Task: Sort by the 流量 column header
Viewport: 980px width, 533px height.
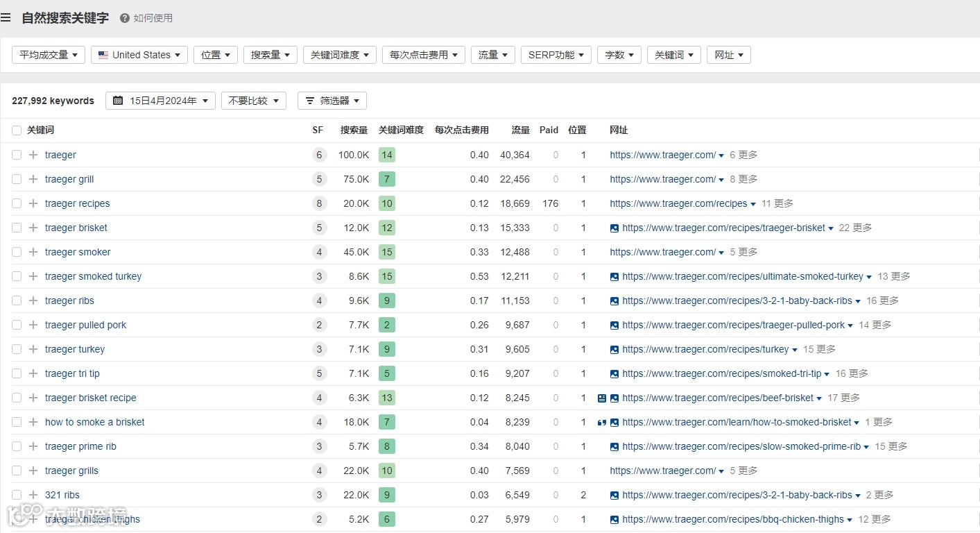Action: [x=521, y=130]
